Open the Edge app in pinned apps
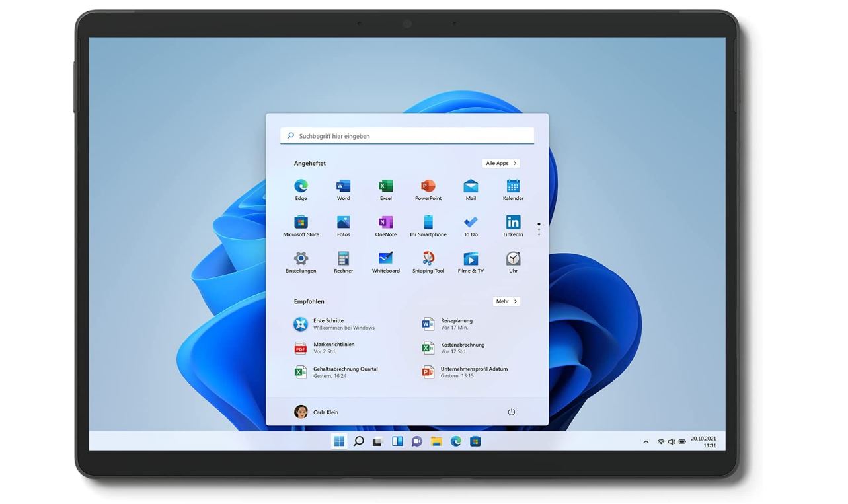The width and height of the screenshot is (848, 504). click(301, 190)
